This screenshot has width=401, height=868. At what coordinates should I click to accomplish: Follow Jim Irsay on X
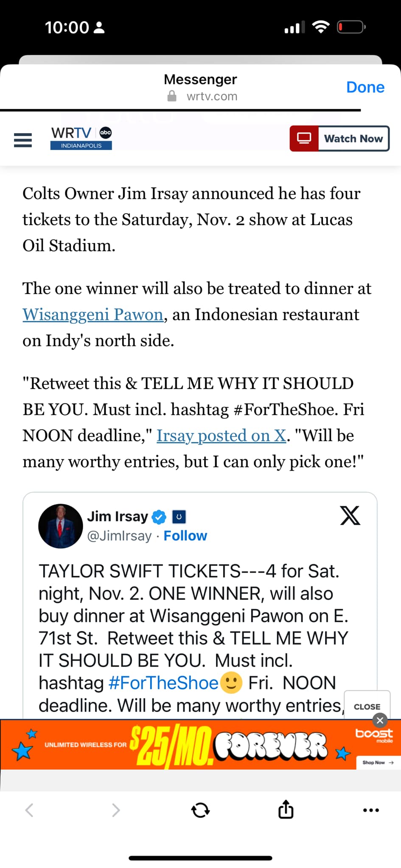tap(185, 536)
